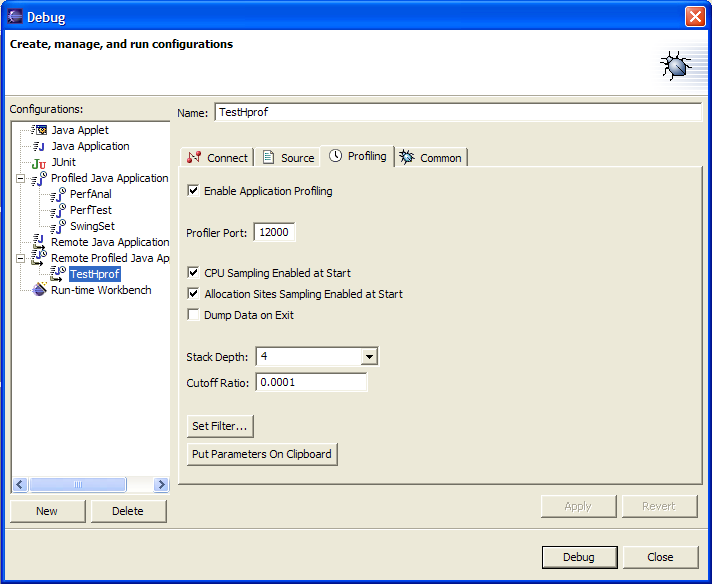The height and width of the screenshot is (584, 712).
Task: Close the Debug dialog window
Action: [x=695, y=17]
